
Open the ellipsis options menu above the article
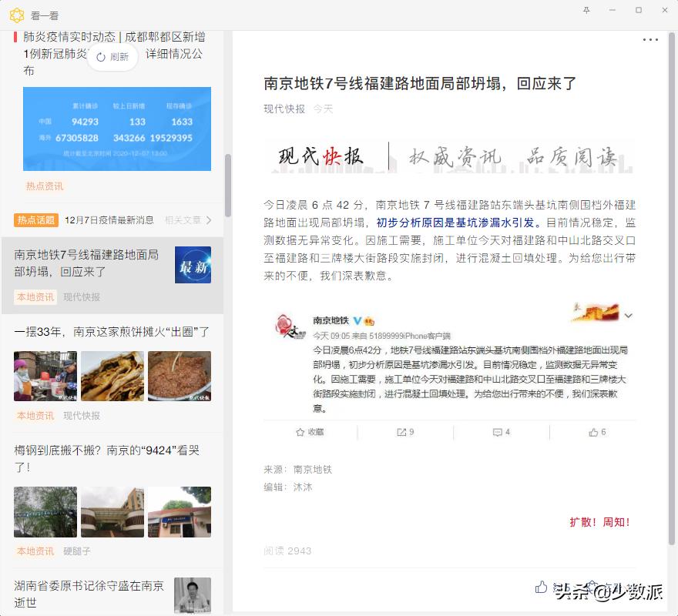coord(649,39)
